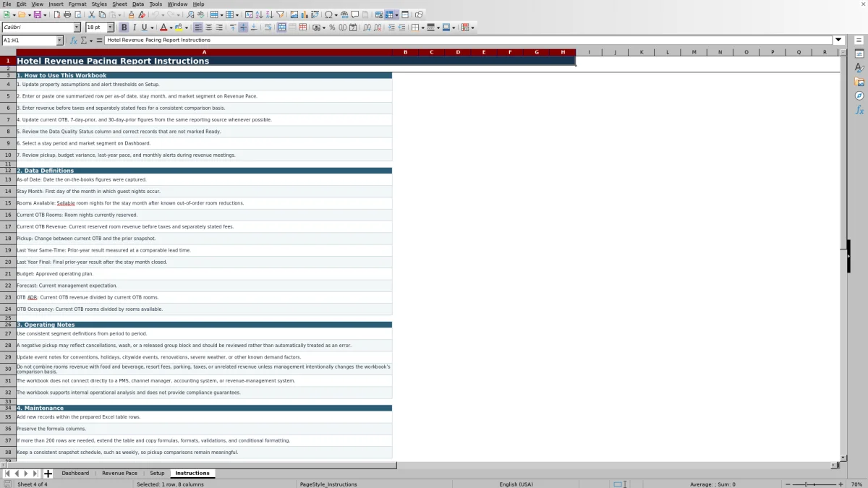Click the Insert Hyperlink icon
Image resolution: width=868 pixels, height=488 pixels.
pyautogui.click(x=344, y=14)
